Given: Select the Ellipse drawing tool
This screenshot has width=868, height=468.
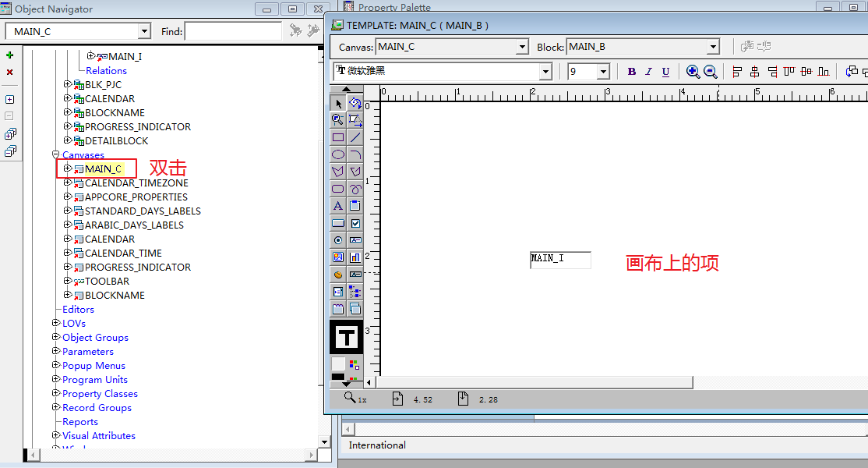Looking at the screenshot, I should [x=338, y=154].
